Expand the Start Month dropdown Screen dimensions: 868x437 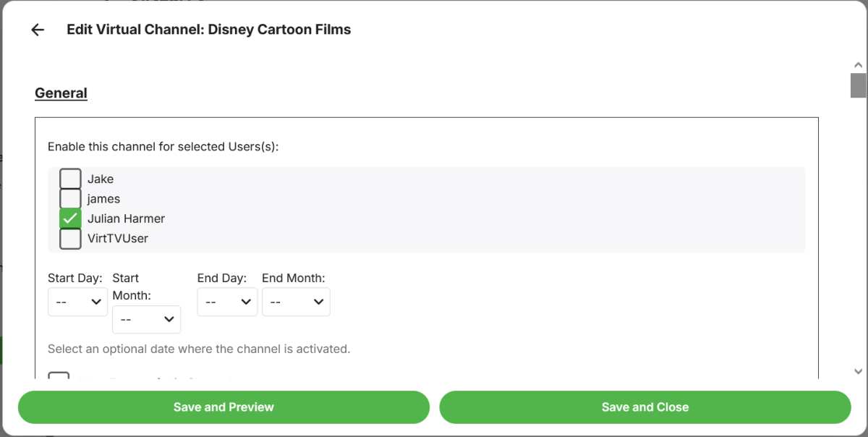146,319
